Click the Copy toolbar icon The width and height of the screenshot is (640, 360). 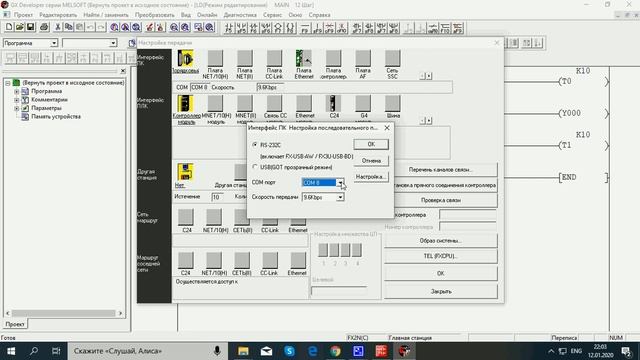(69, 27)
